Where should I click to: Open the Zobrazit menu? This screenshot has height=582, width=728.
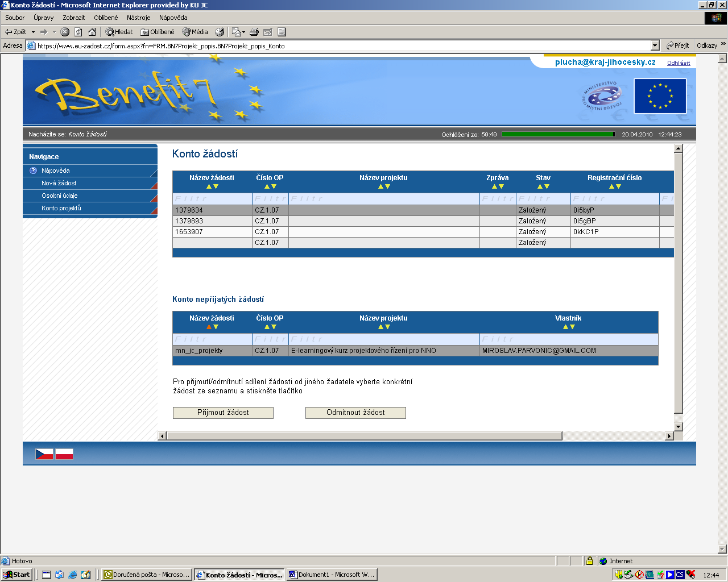pyautogui.click(x=73, y=18)
